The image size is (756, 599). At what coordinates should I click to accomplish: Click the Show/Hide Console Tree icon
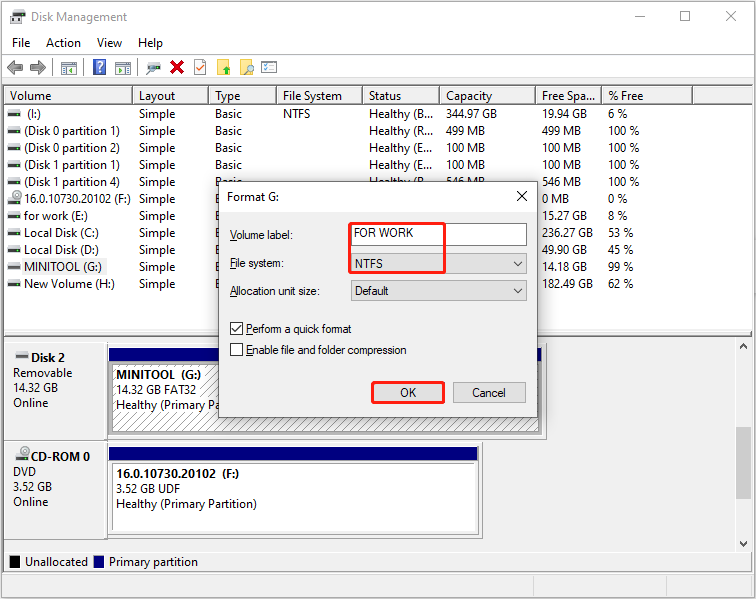point(68,68)
